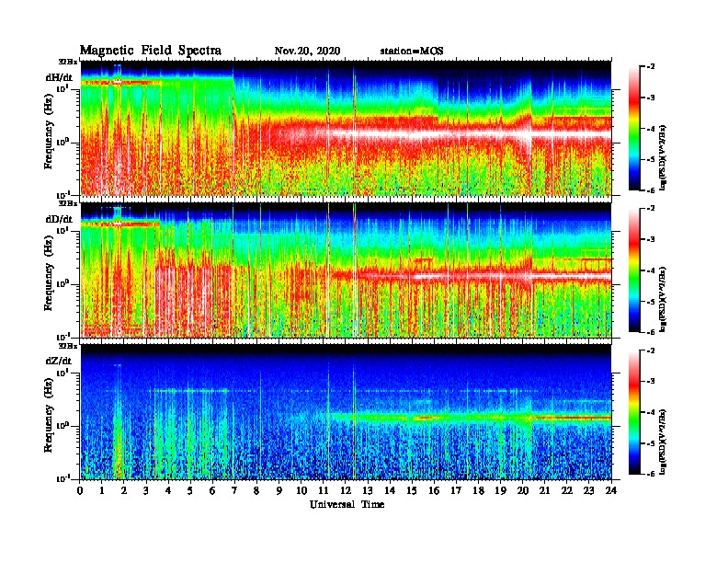Click hour "0" on the time axis
The width and height of the screenshot is (728, 563).
(x=80, y=490)
